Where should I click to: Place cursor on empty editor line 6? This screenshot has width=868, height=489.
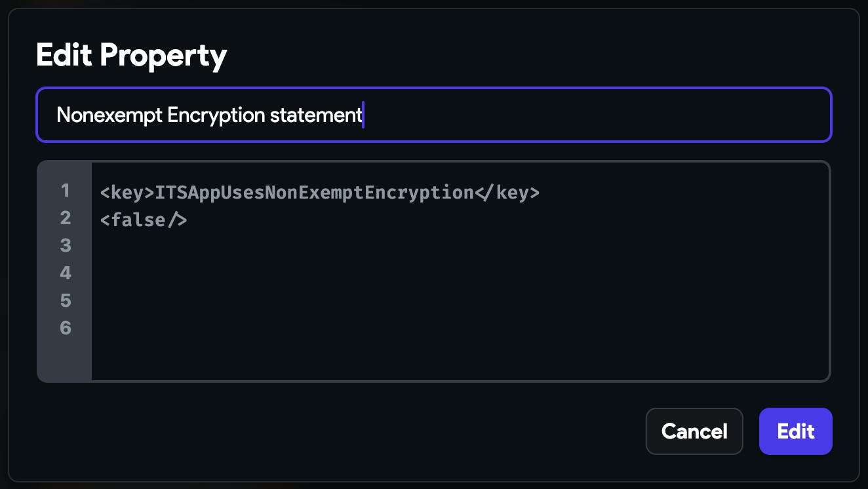tap(393, 328)
